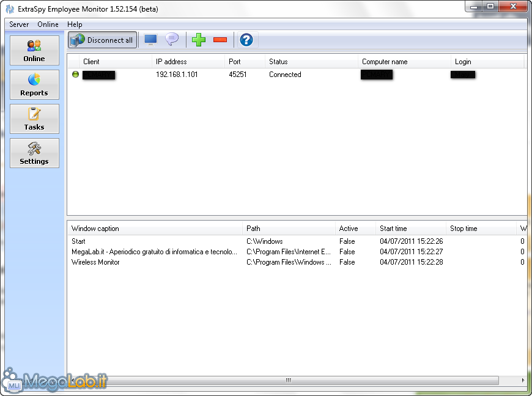Click start time 04/07/2011 15:22:28
The image size is (532, 396).
click(411, 262)
